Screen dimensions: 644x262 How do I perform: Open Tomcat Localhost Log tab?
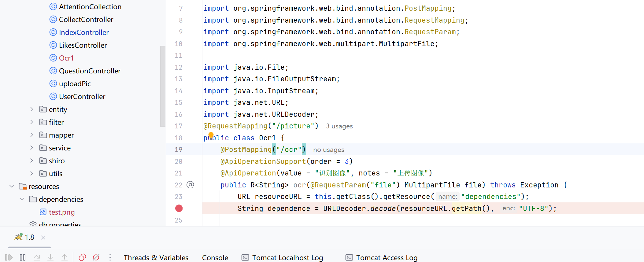pos(282,258)
